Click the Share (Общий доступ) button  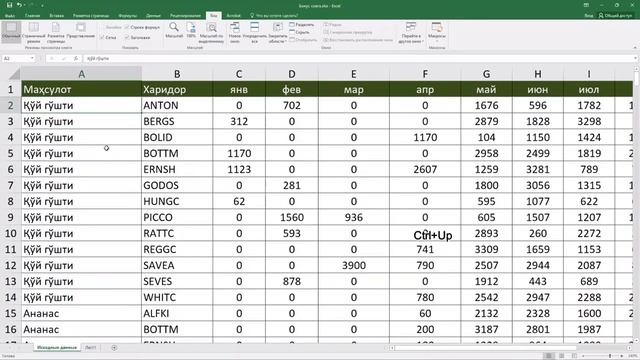click(616, 16)
